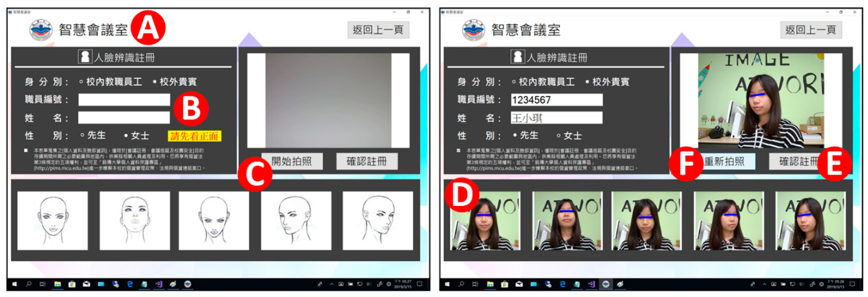Click the taskbar search magnifier, left window

point(29,284)
